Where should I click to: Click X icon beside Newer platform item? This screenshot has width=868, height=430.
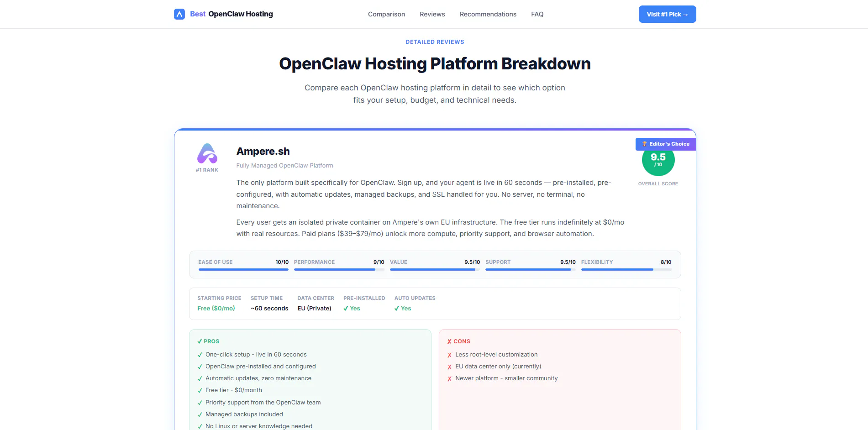pos(449,378)
